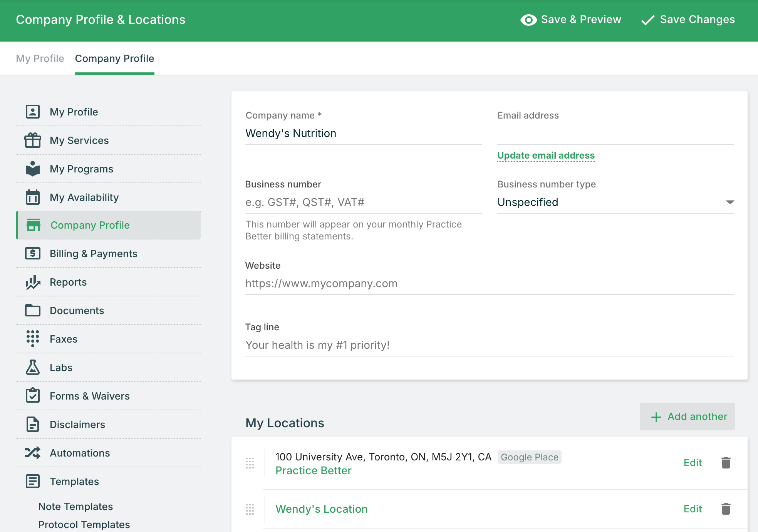The width and height of the screenshot is (758, 532).
Task: Click the Labs flask icon
Action: coord(33,368)
